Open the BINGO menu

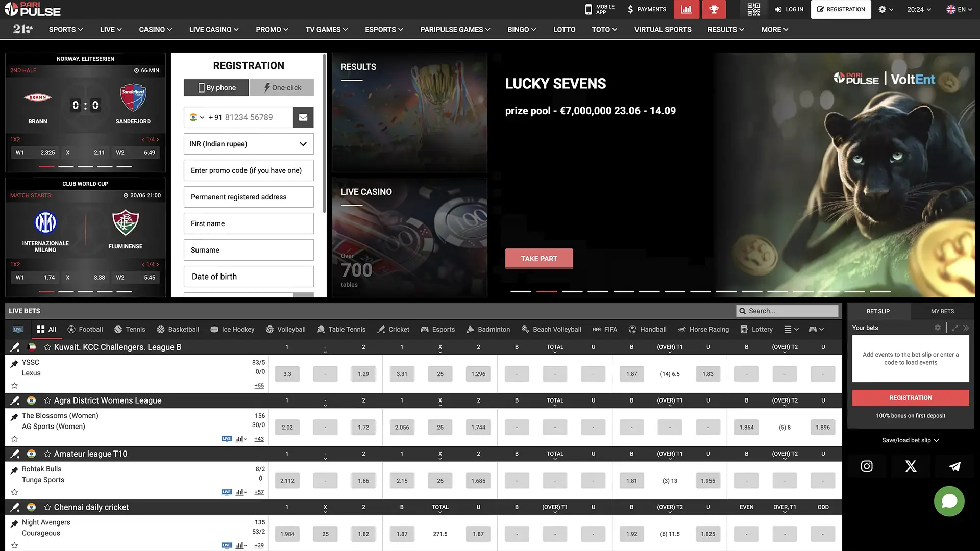(x=522, y=30)
